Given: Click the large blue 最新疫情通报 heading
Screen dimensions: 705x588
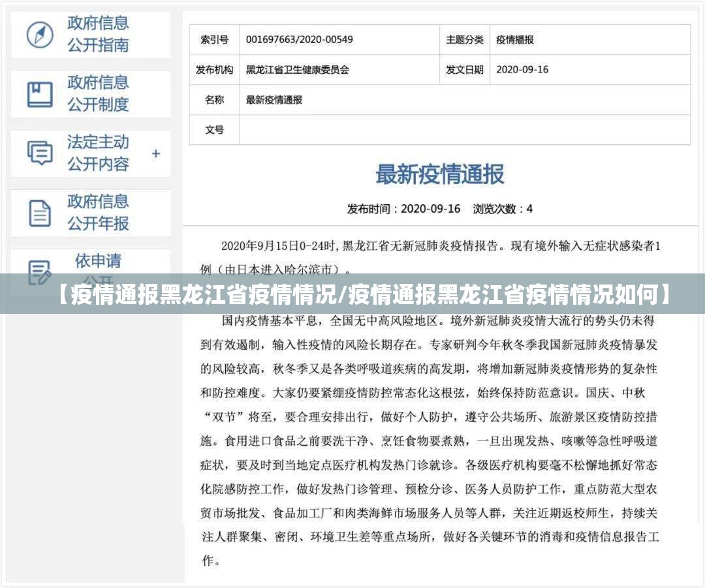Looking at the screenshot, I should tap(439, 175).
